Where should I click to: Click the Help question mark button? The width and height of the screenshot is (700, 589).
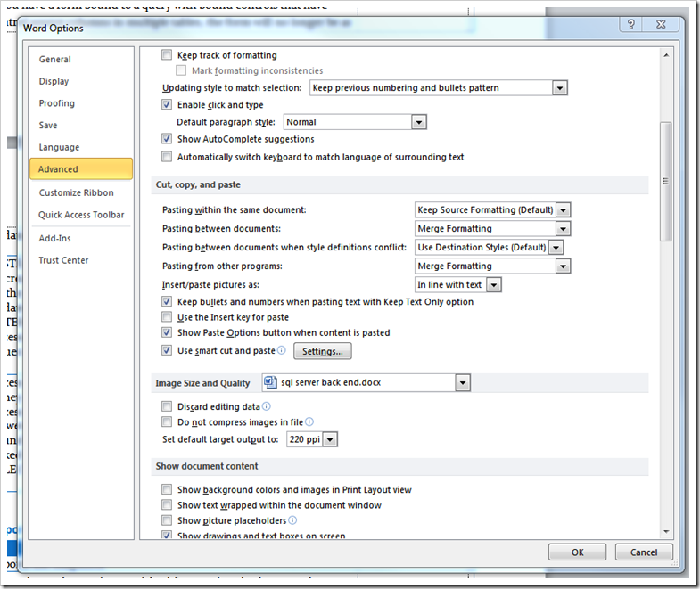[630, 24]
